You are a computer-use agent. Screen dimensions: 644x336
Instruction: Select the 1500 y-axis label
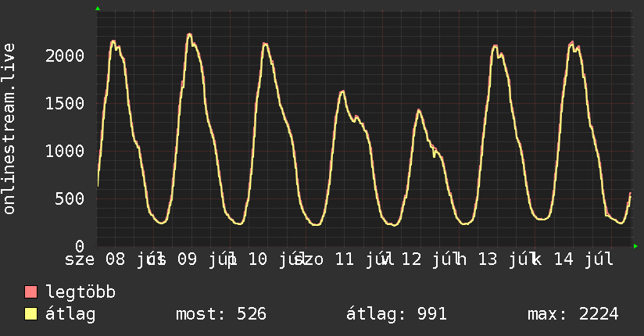click(x=65, y=103)
